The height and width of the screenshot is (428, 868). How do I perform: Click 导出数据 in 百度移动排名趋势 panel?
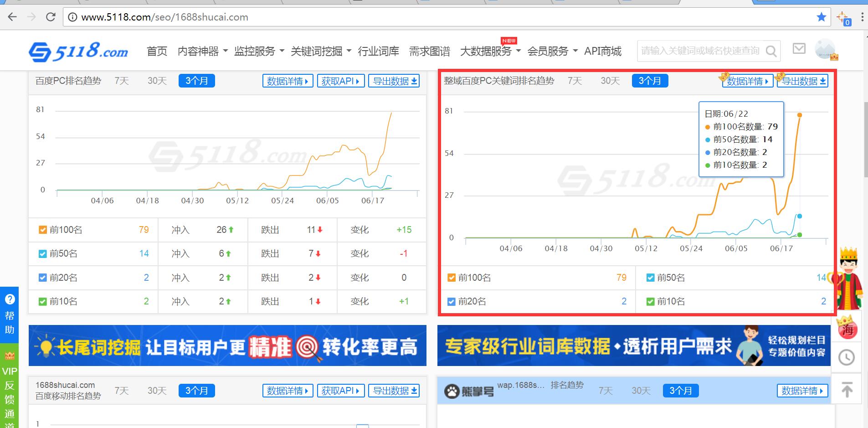tap(394, 391)
